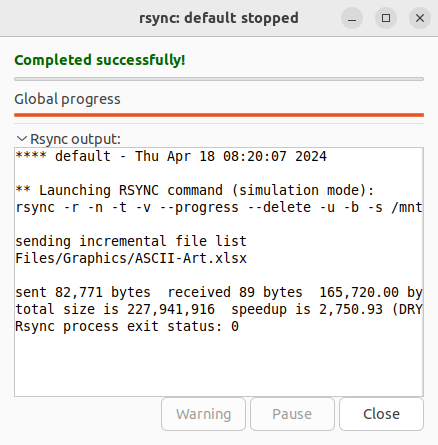Minimize the rsync window
The image size is (438, 445).
[x=352, y=18]
